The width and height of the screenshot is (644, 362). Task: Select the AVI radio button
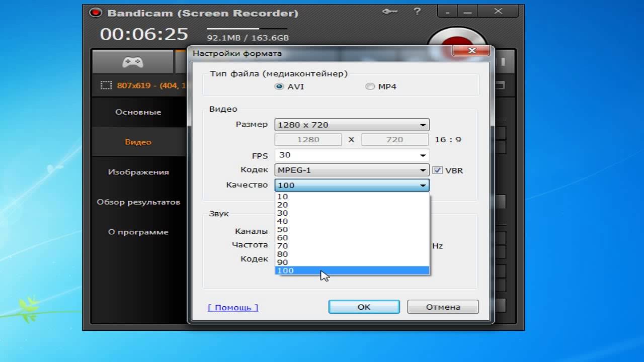pyautogui.click(x=279, y=86)
